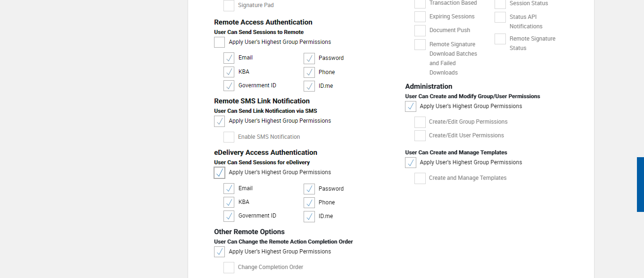Tick Remote Signature Download Batches and Failed Downloads
Image resolution: width=644 pixels, height=278 pixels.
click(420, 45)
